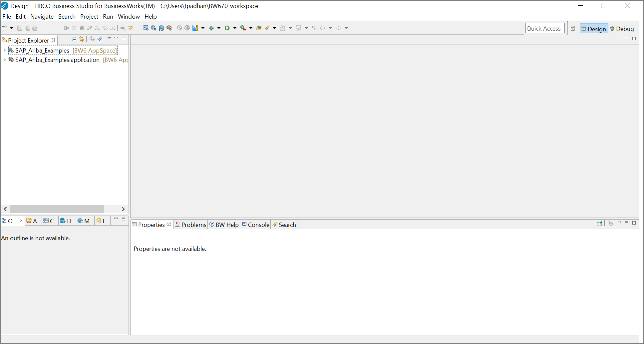Open the External Tools dropdown arrow
This screenshot has height=344, width=644.
[251, 28]
